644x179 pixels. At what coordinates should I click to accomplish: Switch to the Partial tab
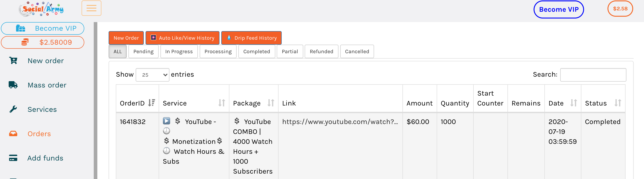pos(290,51)
